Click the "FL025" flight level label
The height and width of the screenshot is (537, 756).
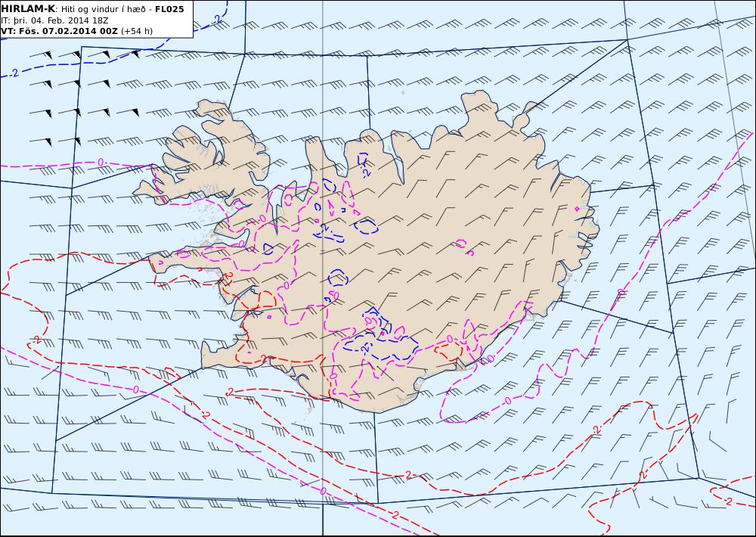169,9
